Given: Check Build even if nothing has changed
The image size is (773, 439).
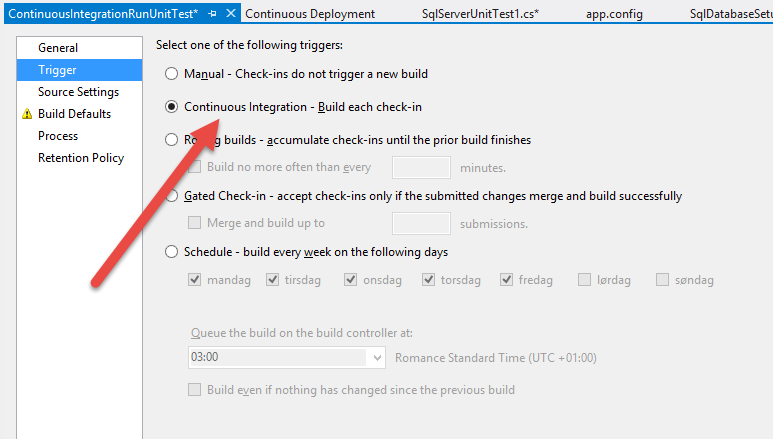Looking at the screenshot, I should coord(195,389).
